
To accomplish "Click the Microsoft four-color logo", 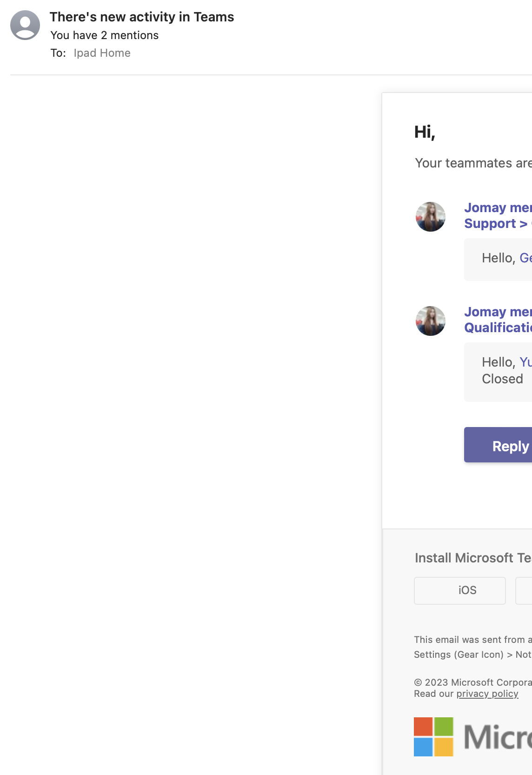I will pyautogui.click(x=433, y=737).
